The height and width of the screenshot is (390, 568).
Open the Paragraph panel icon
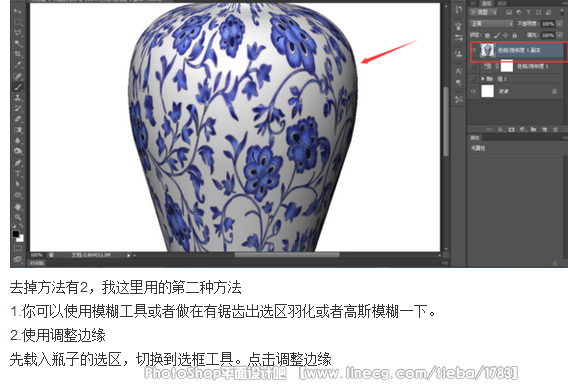coord(459,83)
